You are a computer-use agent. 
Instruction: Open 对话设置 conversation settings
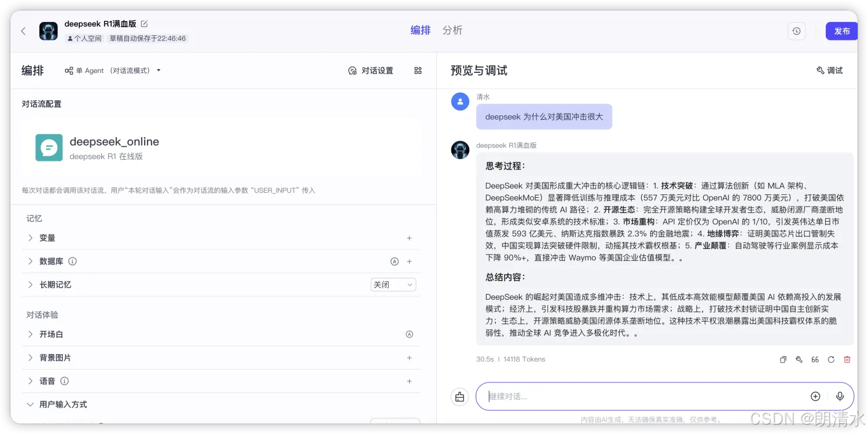point(370,71)
